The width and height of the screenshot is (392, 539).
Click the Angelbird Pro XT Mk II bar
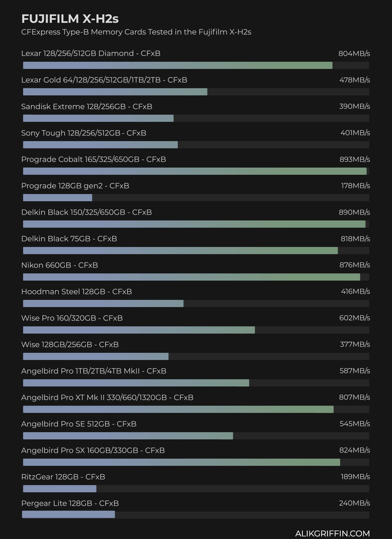[178, 409]
